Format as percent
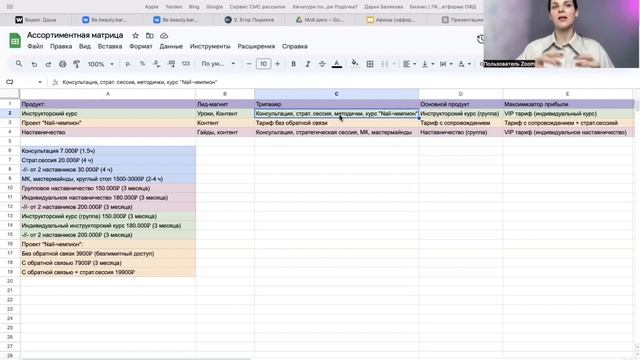This screenshot has height=360, width=640. pos(142,64)
